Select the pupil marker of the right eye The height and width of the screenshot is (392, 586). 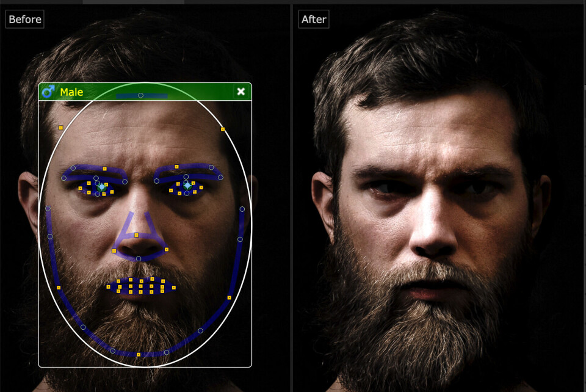click(187, 185)
